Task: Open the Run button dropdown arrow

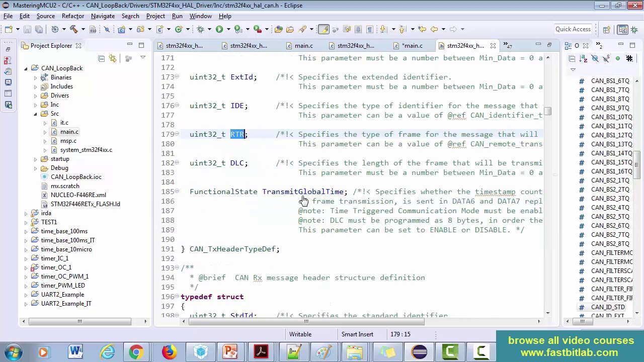Action: point(228,29)
